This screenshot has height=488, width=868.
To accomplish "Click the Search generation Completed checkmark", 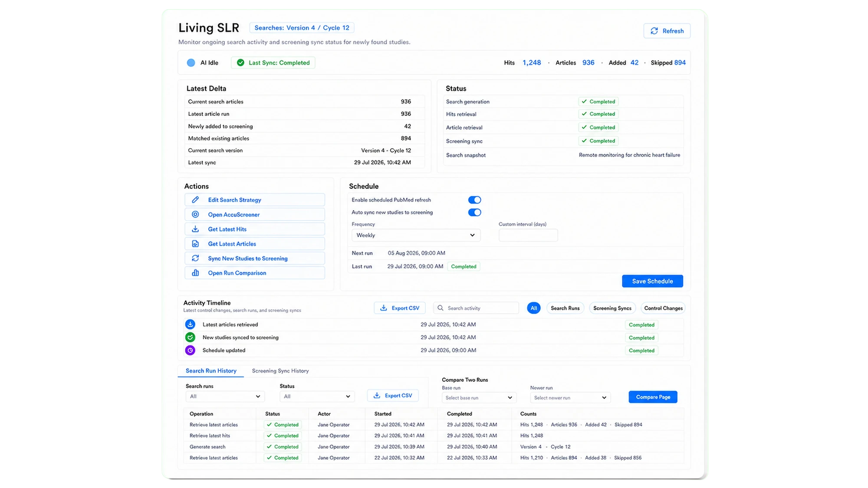I will (584, 102).
